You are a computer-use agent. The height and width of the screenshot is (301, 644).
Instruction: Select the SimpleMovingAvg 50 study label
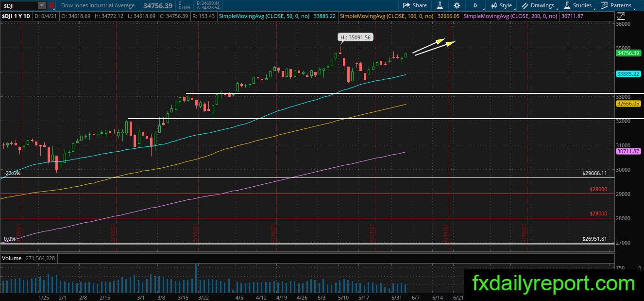click(264, 16)
